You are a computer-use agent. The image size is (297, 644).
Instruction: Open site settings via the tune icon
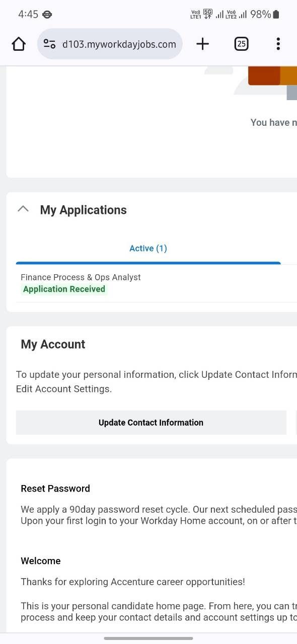pos(49,44)
